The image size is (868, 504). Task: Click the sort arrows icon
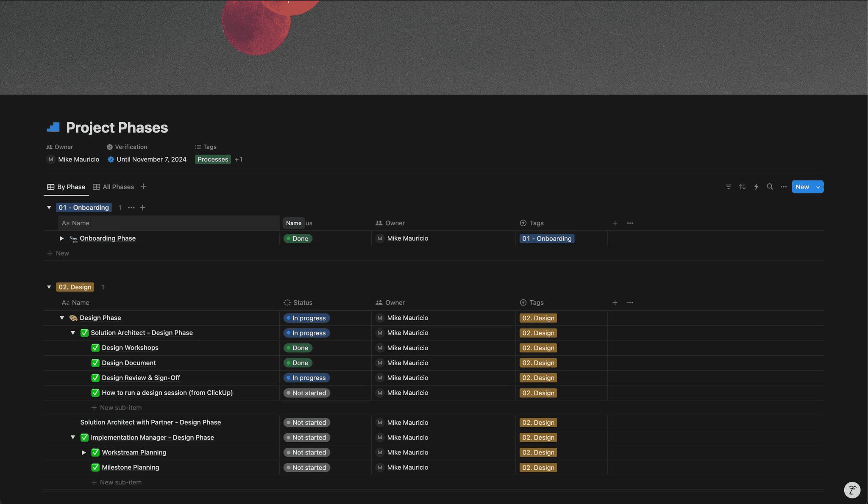(x=742, y=187)
